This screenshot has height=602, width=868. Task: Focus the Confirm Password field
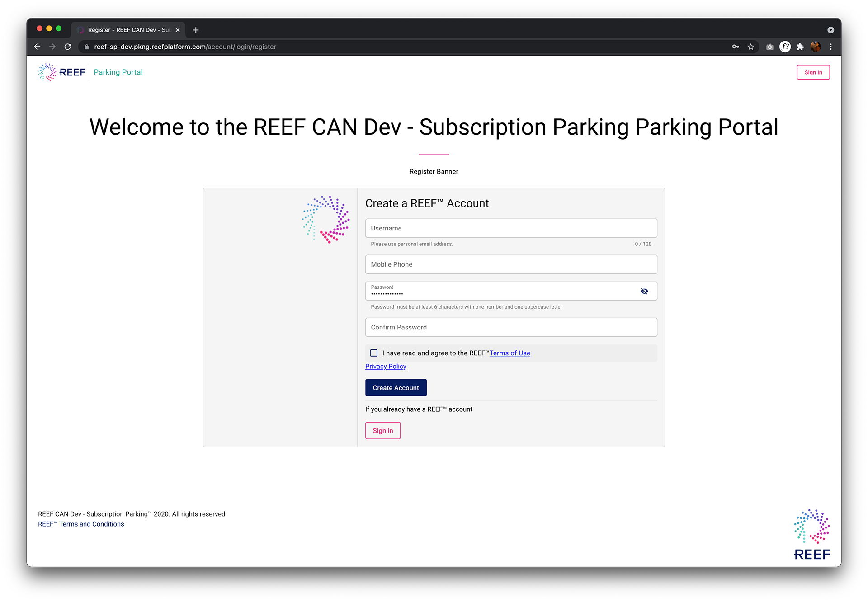[x=511, y=327]
